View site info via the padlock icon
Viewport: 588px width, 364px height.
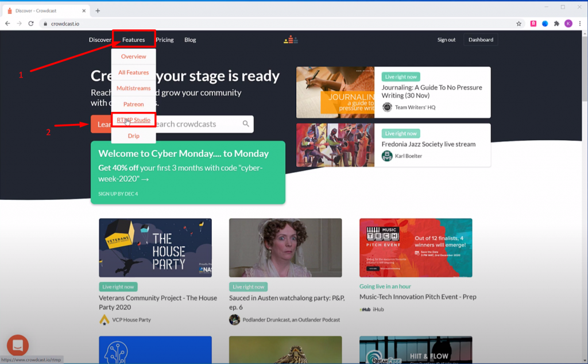coord(45,24)
